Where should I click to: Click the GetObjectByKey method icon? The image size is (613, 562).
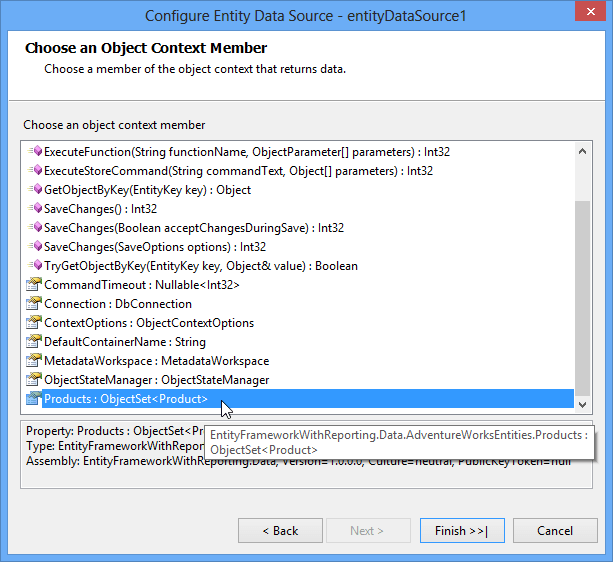(x=35, y=190)
